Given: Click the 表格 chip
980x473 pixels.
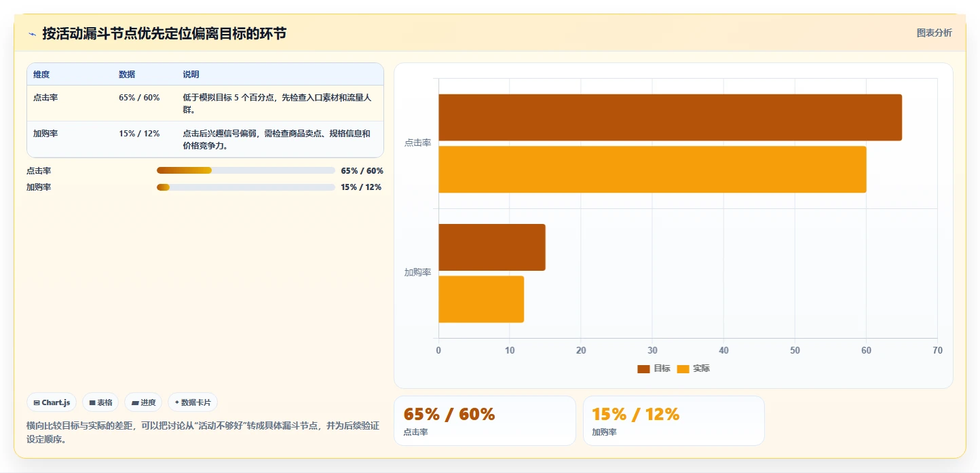Looking at the screenshot, I should (x=100, y=402).
